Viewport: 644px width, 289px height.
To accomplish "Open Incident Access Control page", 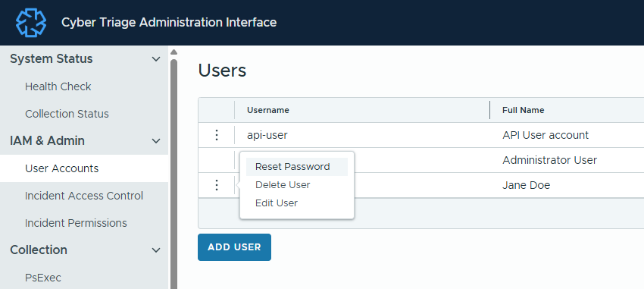I will tap(84, 196).
